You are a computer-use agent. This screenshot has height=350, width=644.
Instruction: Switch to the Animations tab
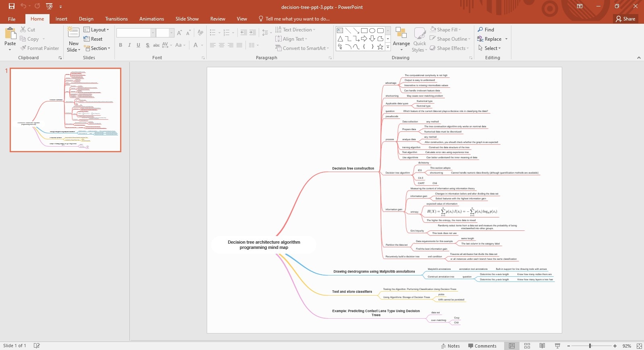152,19
